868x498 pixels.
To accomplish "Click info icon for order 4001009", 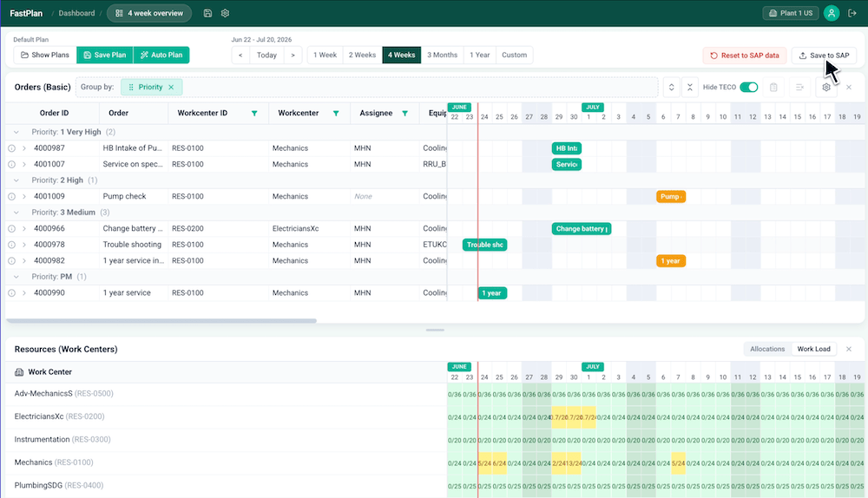I will coord(11,196).
